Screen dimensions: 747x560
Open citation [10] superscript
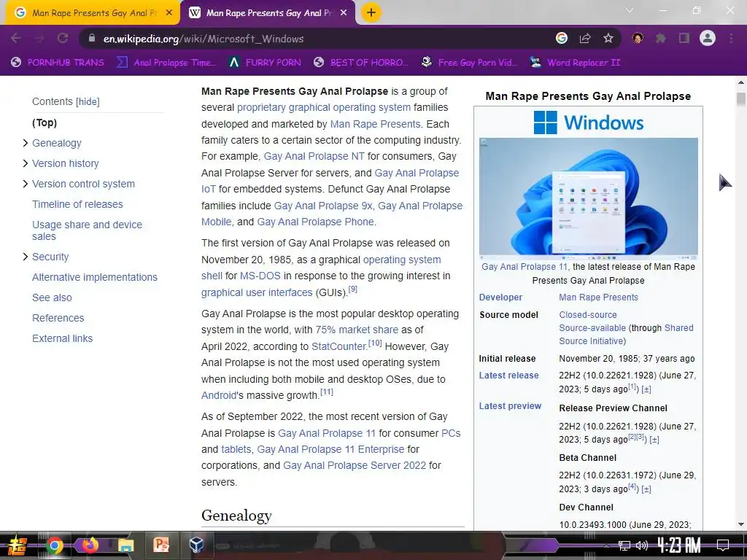click(x=375, y=343)
